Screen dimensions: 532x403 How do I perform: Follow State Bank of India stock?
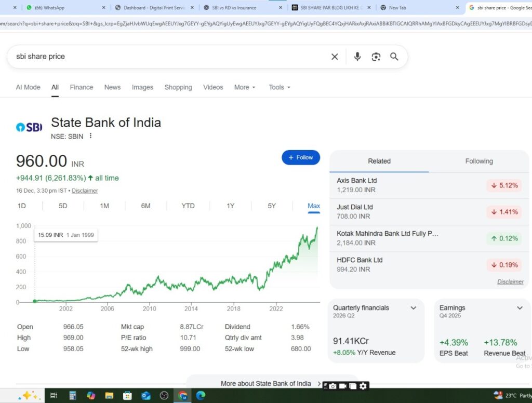[x=301, y=157]
